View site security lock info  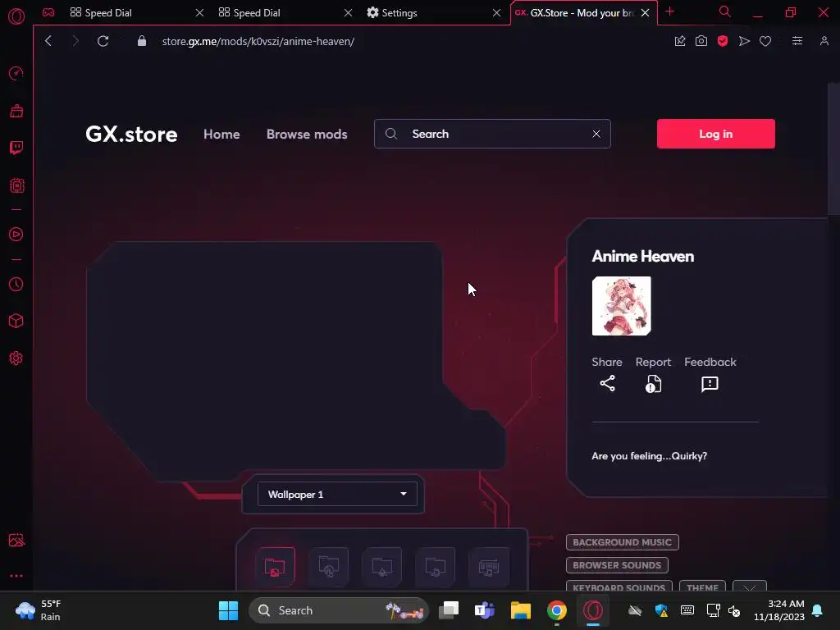point(141,41)
